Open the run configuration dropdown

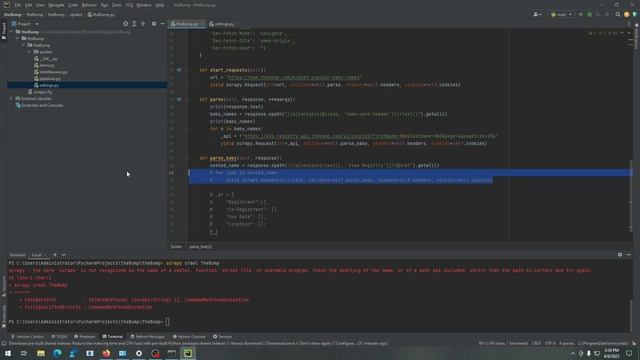pyautogui.click(x=562, y=14)
